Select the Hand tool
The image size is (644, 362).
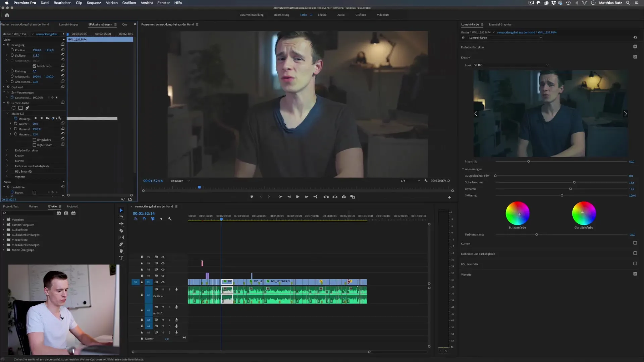point(121,251)
